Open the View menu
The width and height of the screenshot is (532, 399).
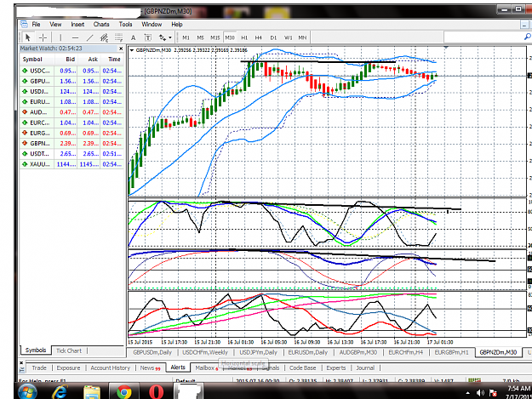click(x=55, y=25)
